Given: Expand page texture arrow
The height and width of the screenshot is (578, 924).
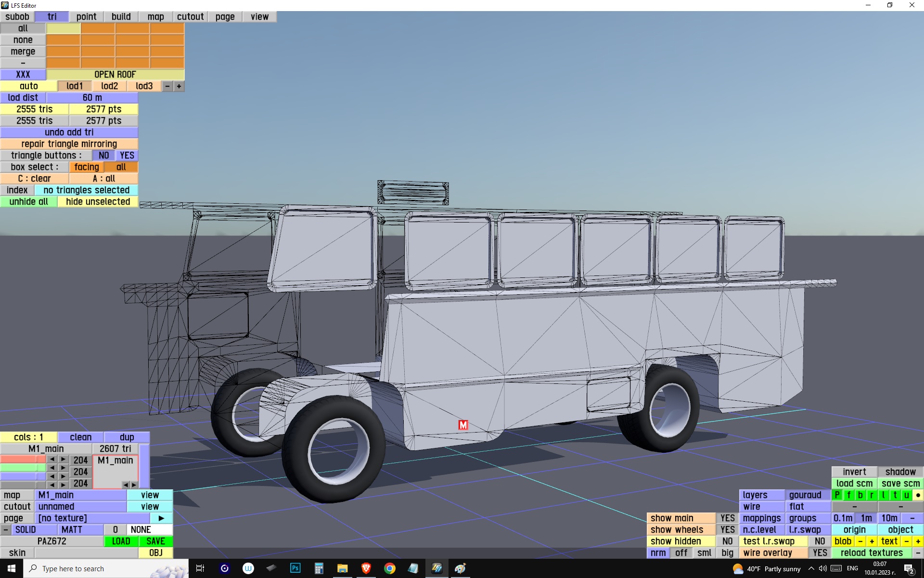Looking at the screenshot, I should pos(161,518).
